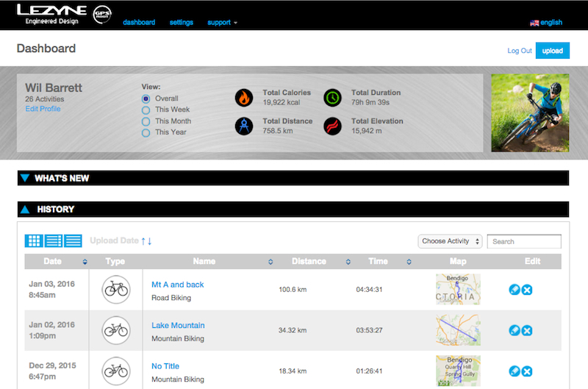Click the edit icon for Lake Mountain ride
Screen dimensions: 588x389
[514, 331]
